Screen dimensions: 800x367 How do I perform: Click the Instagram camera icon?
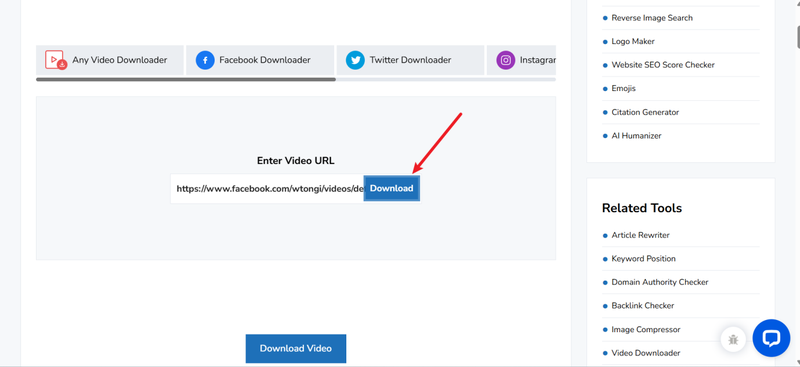(x=506, y=60)
